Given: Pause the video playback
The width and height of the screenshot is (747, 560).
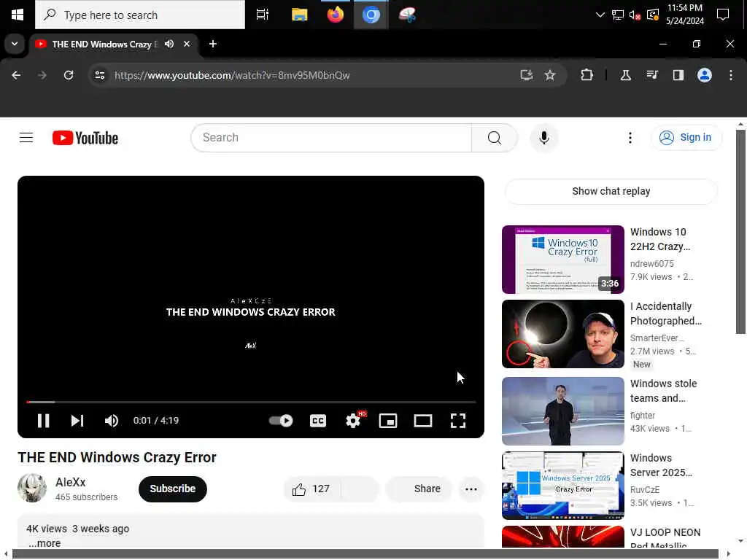Looking at the screenshot, I should pyautogui.click(x=43, y=421).
